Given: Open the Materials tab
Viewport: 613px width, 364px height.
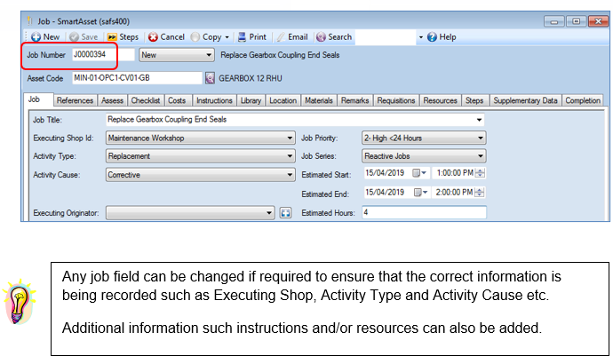Looking at the screenshot, I should [x=319, y=100].
